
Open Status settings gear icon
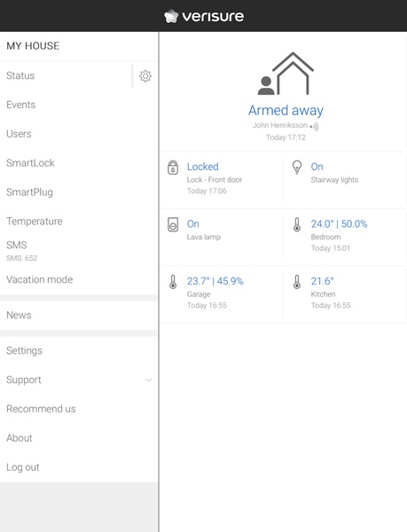(145, 76)
